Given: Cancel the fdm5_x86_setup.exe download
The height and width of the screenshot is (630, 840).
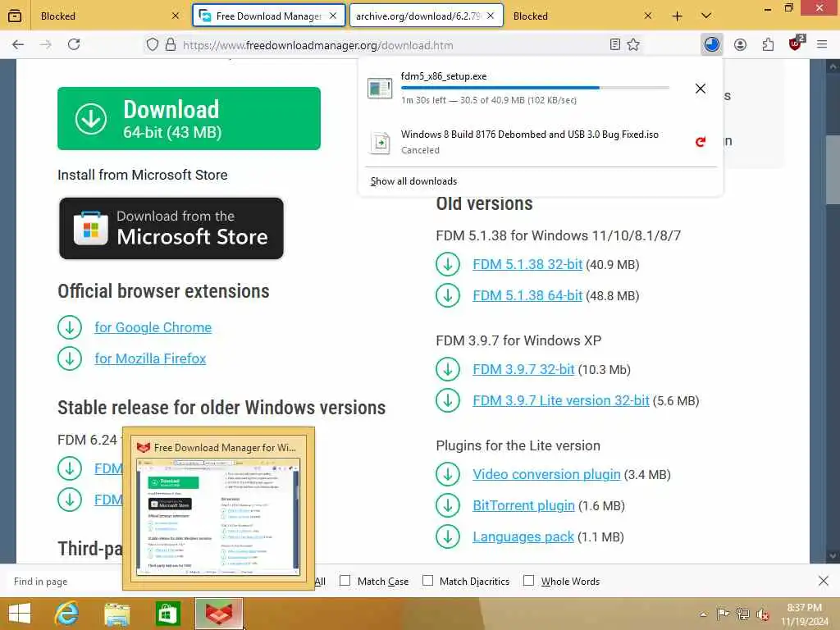Looking at the screenshot, I should (701, 89).
